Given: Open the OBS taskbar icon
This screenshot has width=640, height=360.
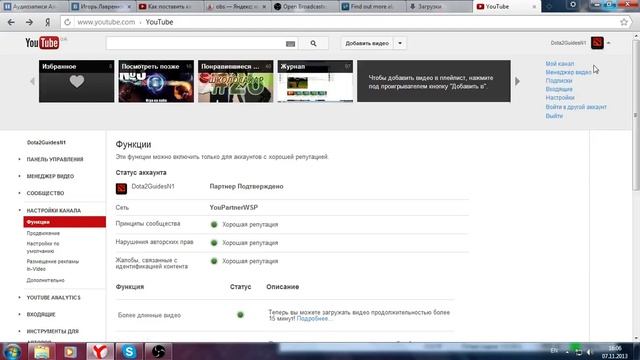Looking at the screenshot, I should click(158, 351).
